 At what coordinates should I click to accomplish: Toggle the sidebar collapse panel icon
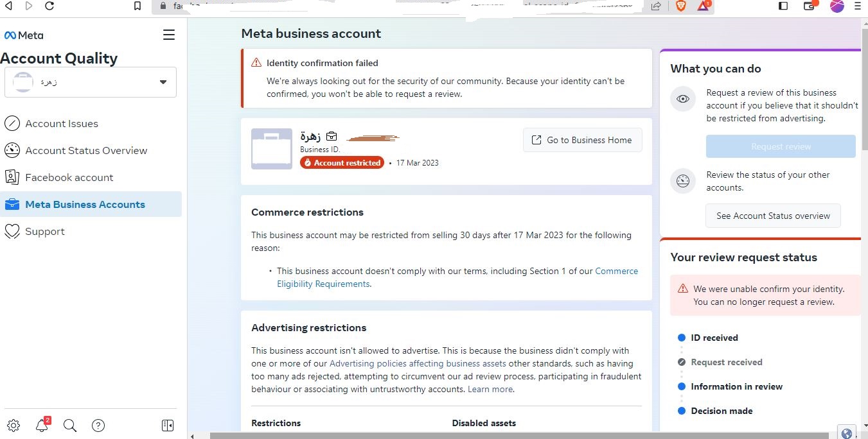coord(168,425)
